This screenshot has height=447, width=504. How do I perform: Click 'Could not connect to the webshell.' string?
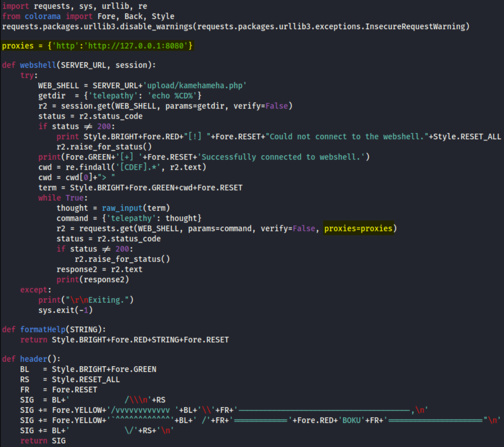click(347, 137)
